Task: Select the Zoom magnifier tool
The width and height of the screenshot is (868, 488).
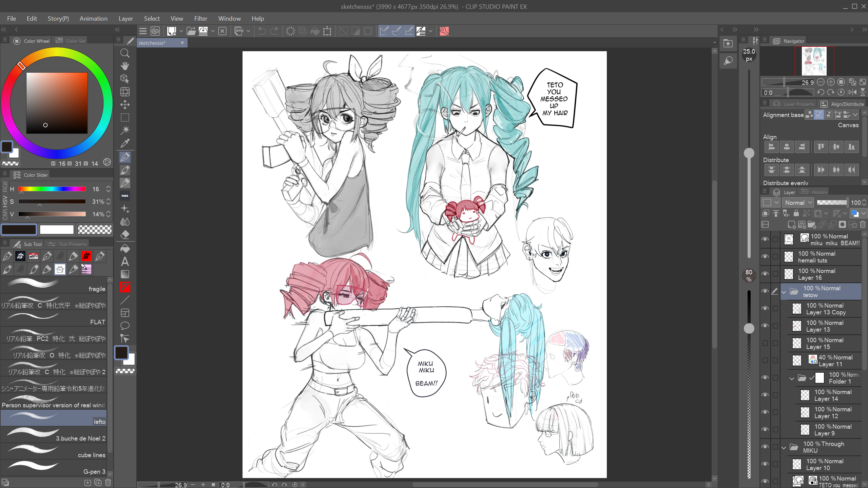Action: 125,53
